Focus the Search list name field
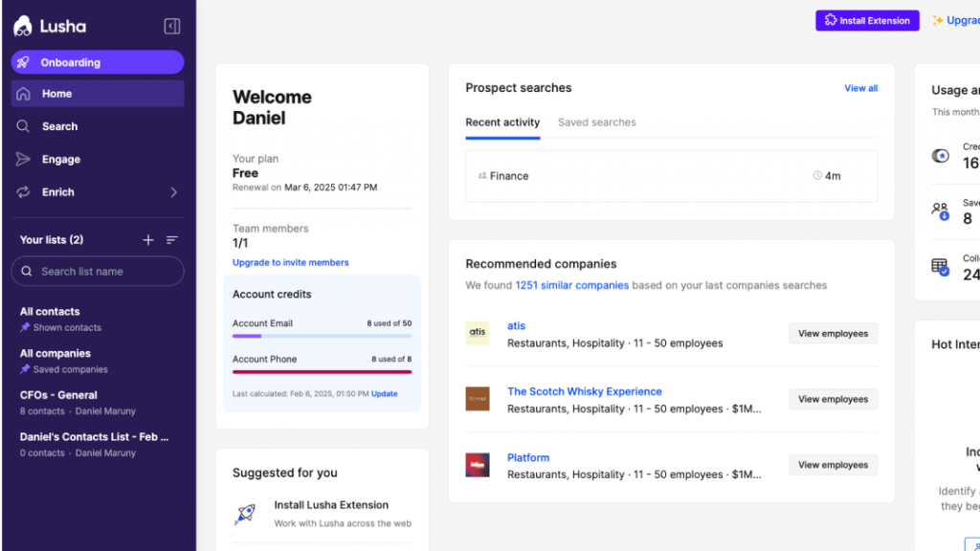Screen dimensions: 980x551 pyautogui.click(x=98, y=271)
